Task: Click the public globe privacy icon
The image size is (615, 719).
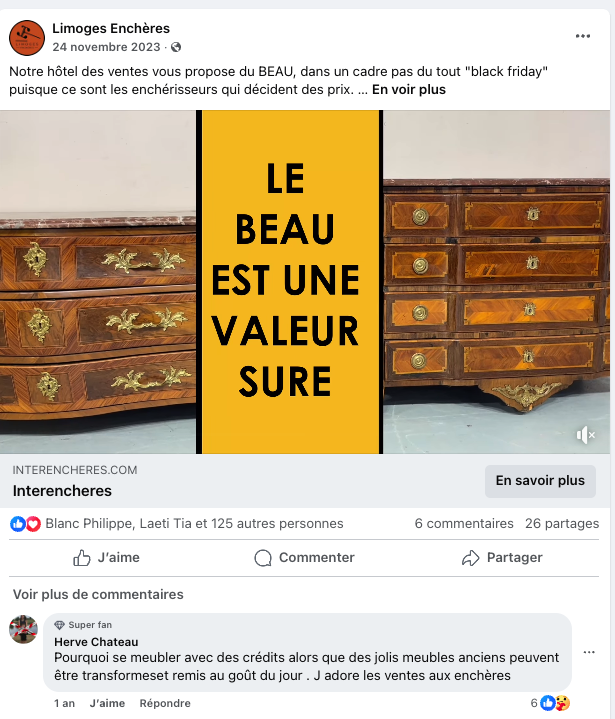Action: [176, 47]
